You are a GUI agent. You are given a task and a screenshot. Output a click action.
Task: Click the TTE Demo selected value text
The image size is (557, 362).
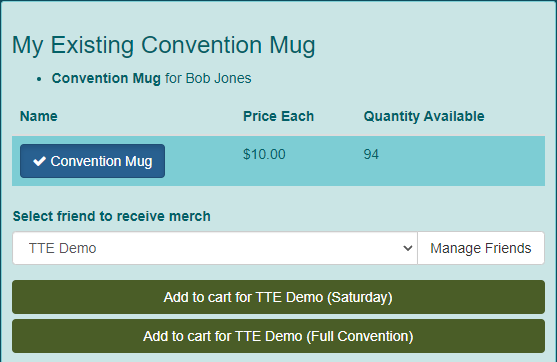[63, 248]
